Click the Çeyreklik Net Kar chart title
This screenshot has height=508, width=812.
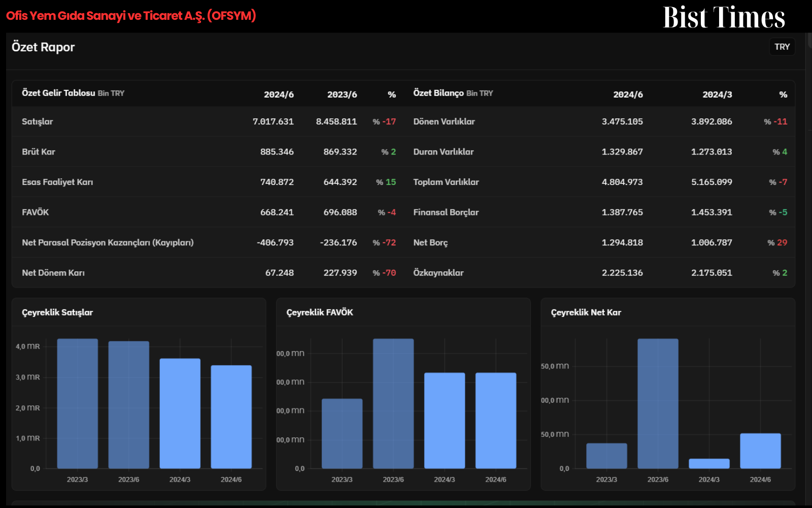tap(586, 312)
